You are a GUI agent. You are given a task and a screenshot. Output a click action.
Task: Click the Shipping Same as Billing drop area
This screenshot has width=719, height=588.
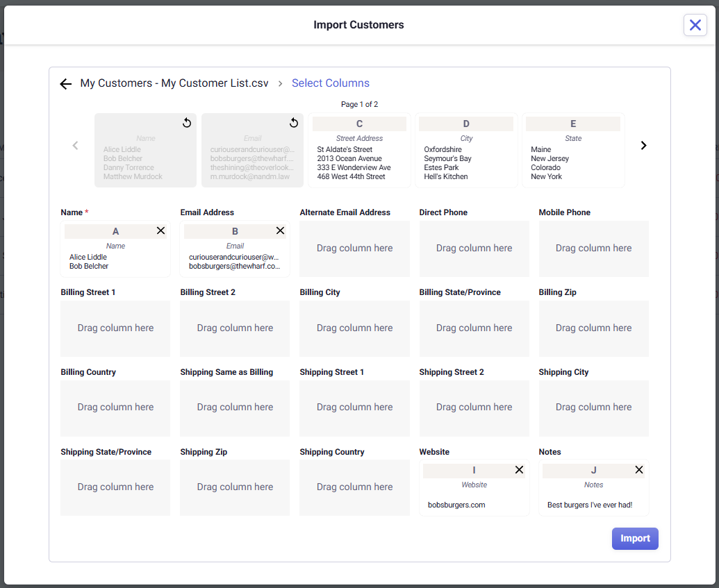[235, 408]
